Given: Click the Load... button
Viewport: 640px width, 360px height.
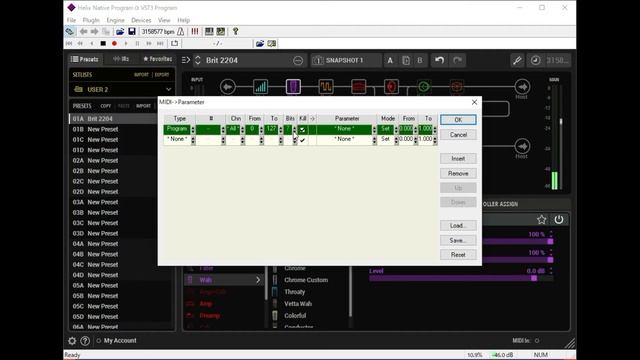Looking at the screenshot, I should tap(458, 226).
